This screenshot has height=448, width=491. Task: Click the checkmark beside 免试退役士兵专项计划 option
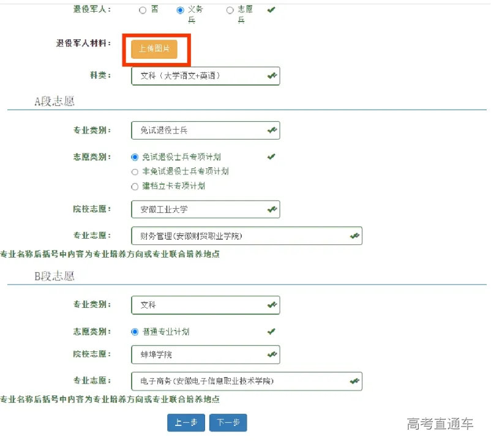(x=271, y=157)
